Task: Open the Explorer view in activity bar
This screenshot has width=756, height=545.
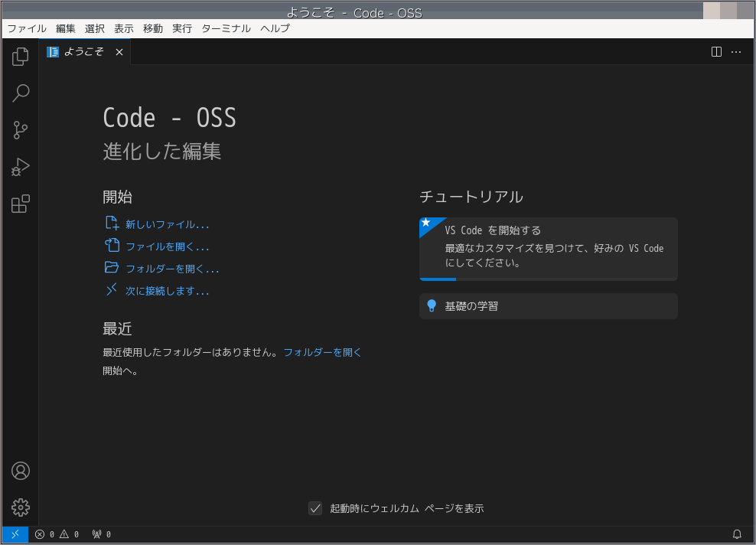Action: point(20,57)
